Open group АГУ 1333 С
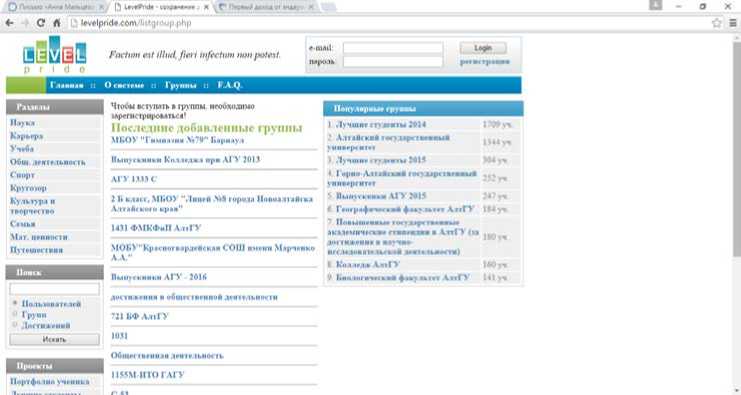Viewport: 741px width, 395px height. [134, 179]
